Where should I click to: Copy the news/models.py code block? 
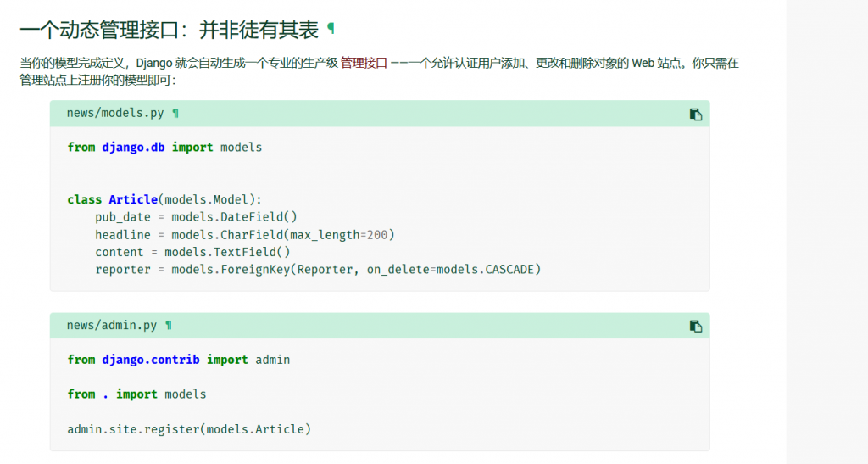pos(695,114)
